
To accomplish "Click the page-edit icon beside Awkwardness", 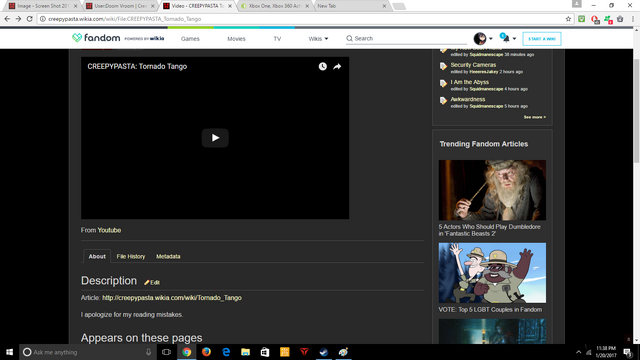I will (x=443, y=100).
